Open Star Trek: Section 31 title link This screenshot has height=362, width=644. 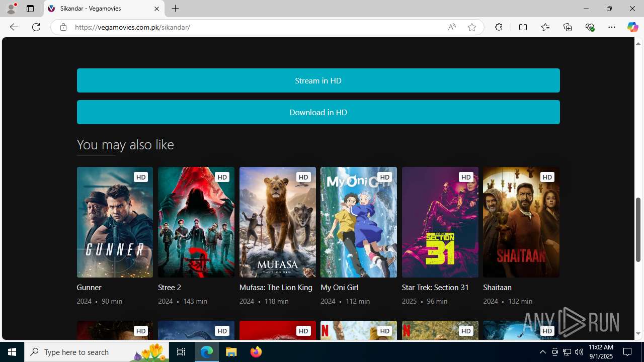click(435, 288)
